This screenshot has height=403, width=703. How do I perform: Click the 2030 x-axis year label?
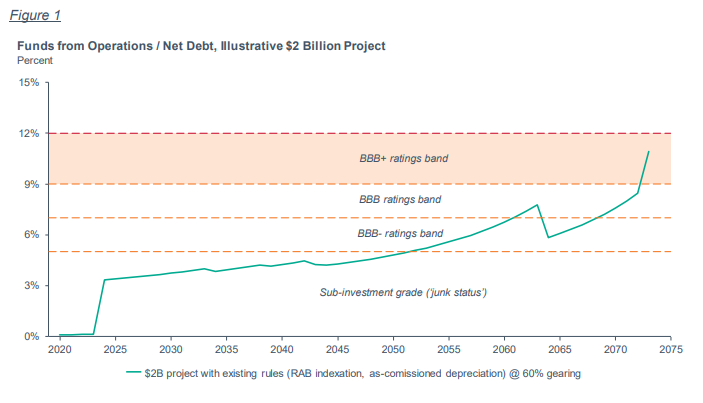pos(171,352)
